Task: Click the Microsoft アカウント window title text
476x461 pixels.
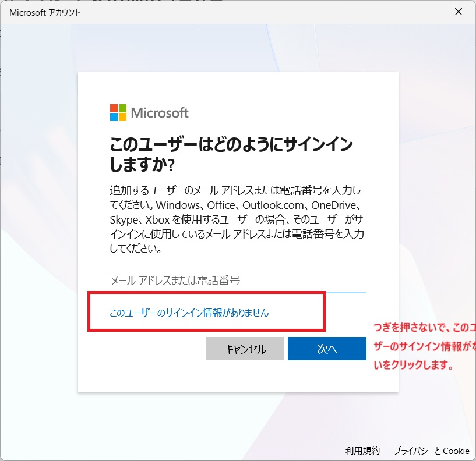Action: (45, 12)
